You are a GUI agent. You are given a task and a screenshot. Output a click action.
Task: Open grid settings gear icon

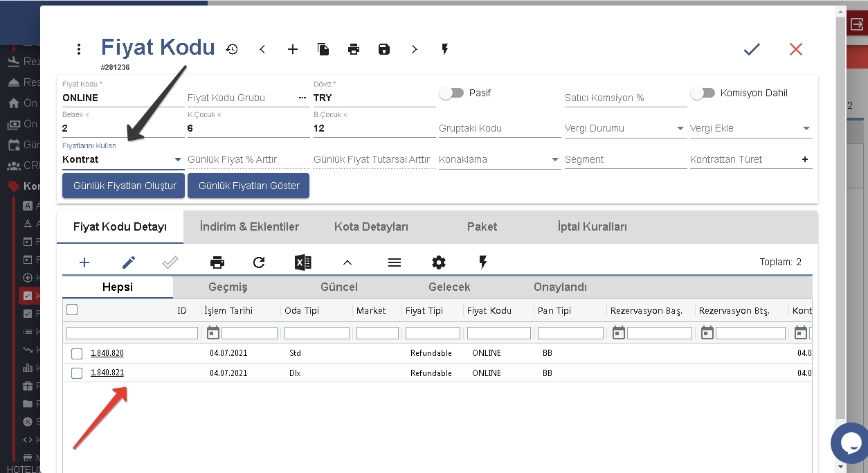tap(438, 262)
